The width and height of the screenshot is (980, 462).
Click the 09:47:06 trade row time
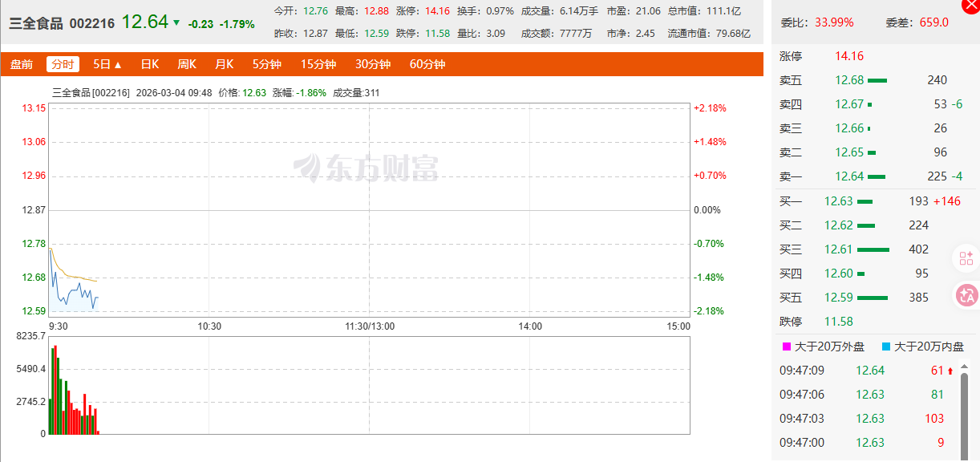802,395
